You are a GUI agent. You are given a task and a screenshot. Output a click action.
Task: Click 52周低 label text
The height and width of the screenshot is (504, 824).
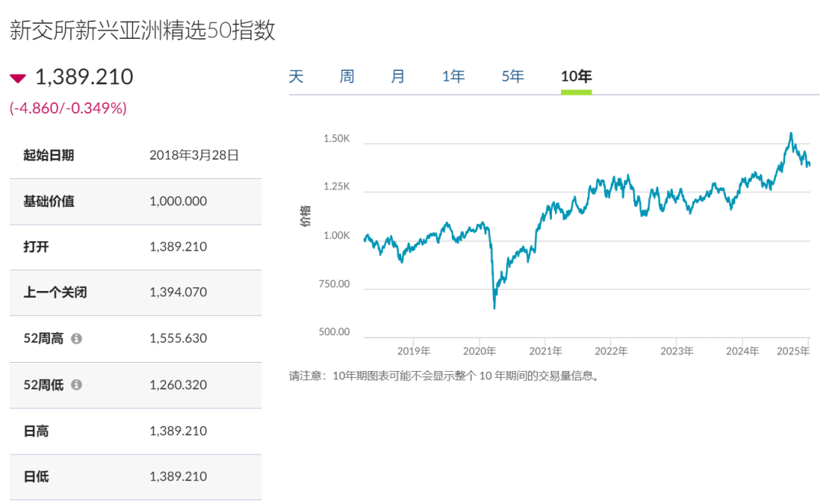tap(43, 385)
